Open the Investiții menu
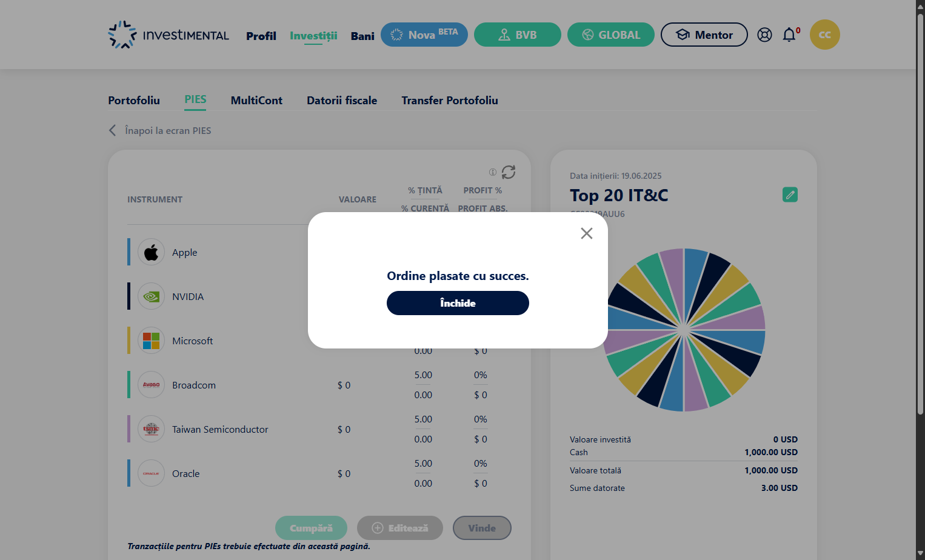This screenshot has height=560, width=925. pyautogui.click(x=313, y=36)
